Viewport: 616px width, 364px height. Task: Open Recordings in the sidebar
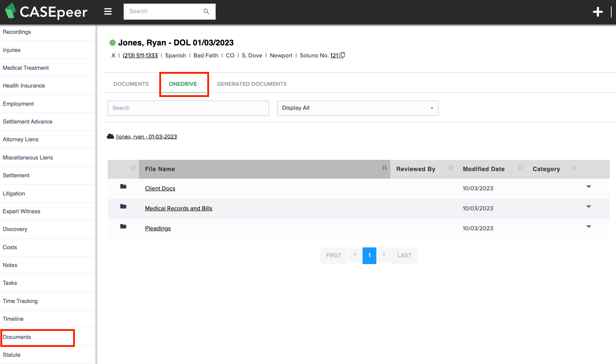coord(17,32)
